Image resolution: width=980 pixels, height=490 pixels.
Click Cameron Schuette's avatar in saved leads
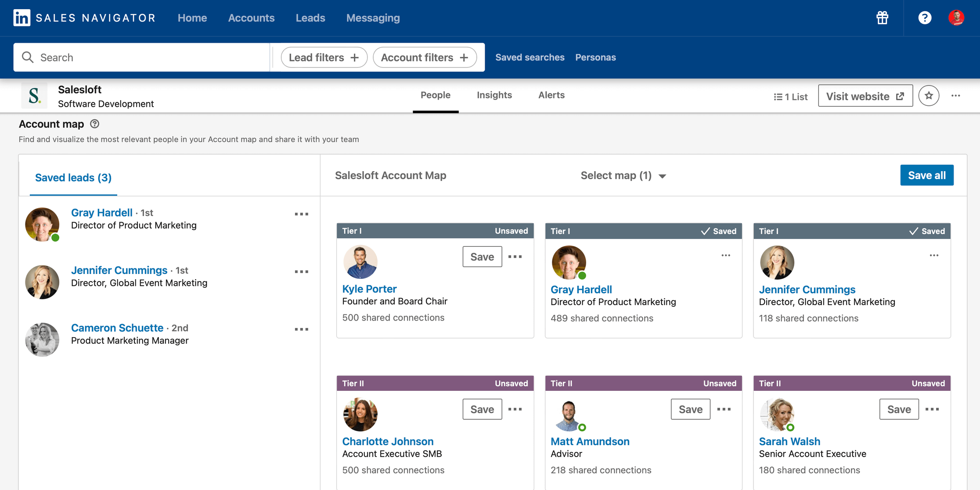pyautogui.click(x=42, y=339)
